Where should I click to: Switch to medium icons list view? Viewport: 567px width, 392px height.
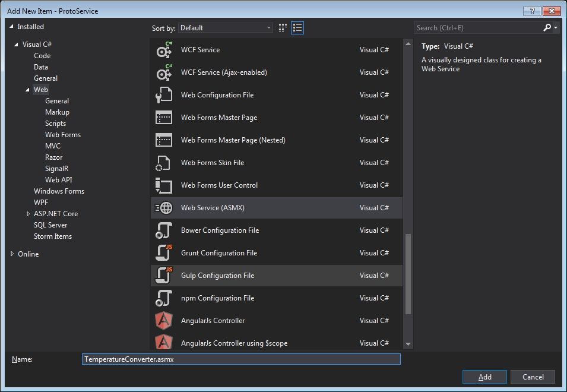[297, 28]
